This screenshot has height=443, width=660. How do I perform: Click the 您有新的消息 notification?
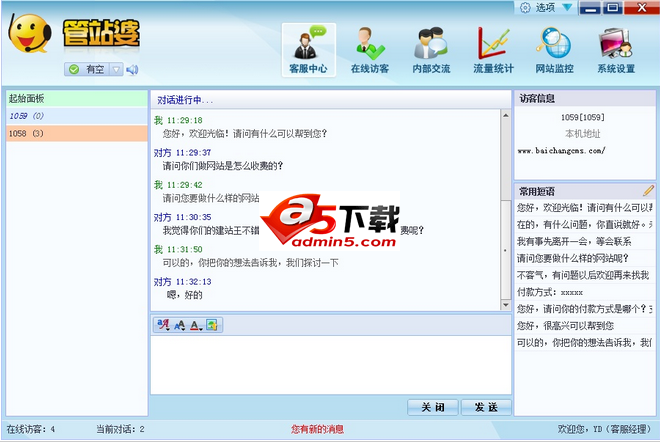317,429
